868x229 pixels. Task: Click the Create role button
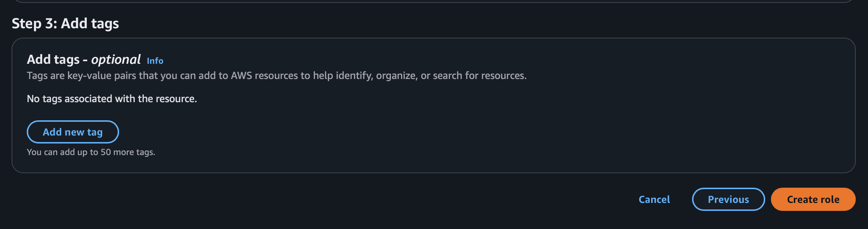tap(813, 199)
